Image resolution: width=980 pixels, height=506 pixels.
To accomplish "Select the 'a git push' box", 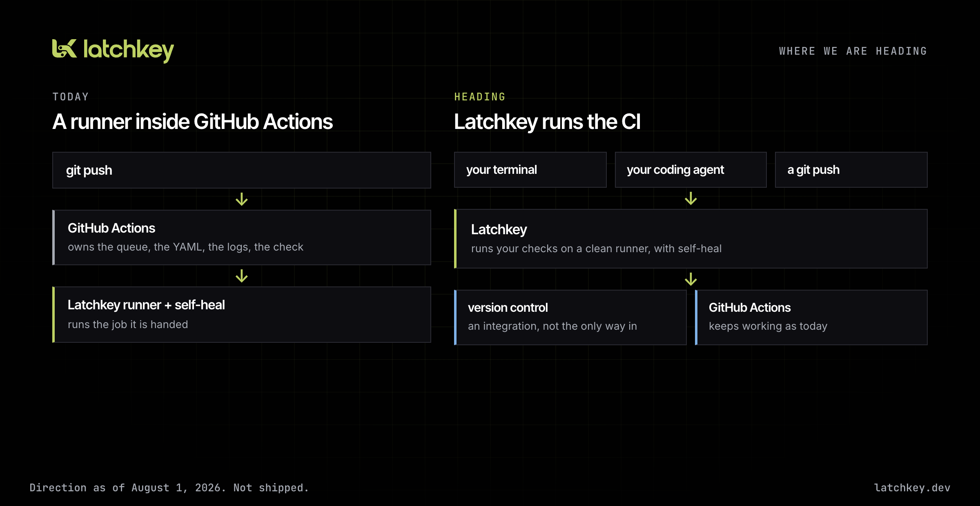I will click(851, 170).
